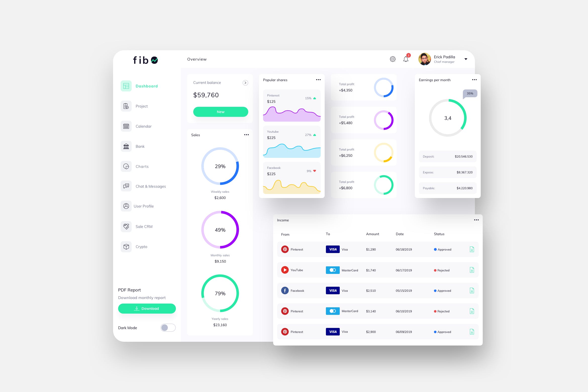Toggle Dark Mode switch
The width and height of the screenshot is (588, 392).
click(x=168, y=327)
